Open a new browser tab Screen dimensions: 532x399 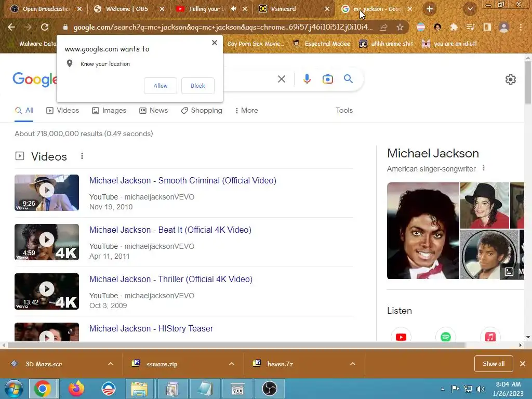[x=430, y=9]
